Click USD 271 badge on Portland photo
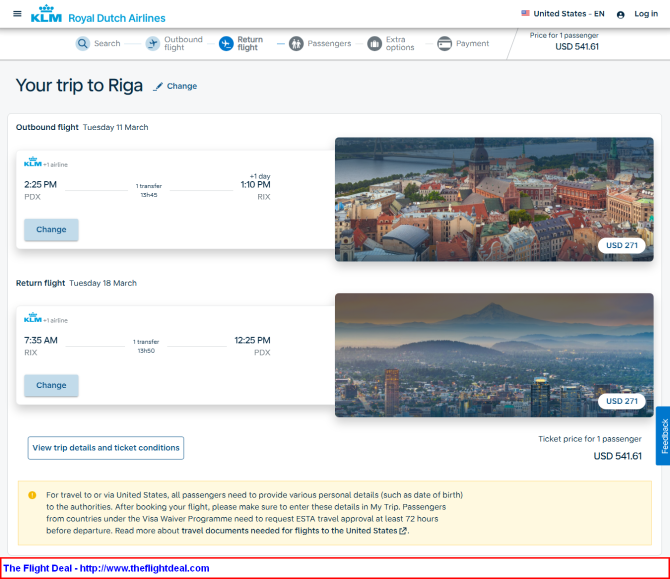Screen dimensions: 670x579 pyautogui.click(x=622, y=401)
